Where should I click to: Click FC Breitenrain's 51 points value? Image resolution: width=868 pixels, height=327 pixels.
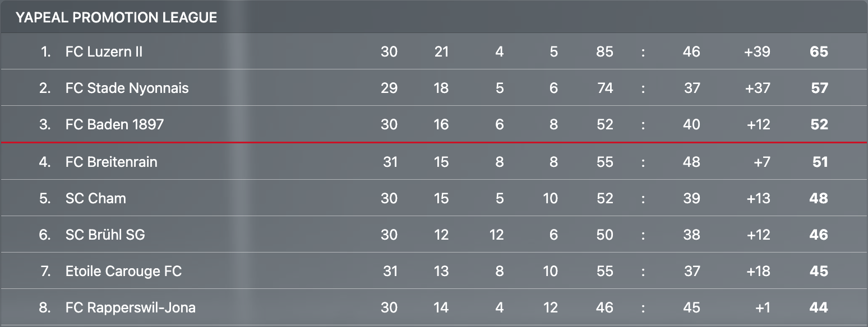pos(820,162)
